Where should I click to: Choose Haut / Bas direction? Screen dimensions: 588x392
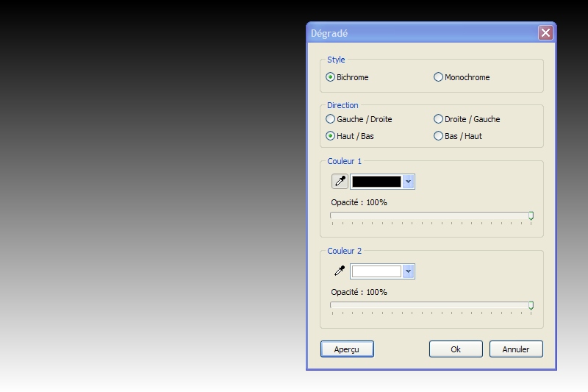coord(350,136)
